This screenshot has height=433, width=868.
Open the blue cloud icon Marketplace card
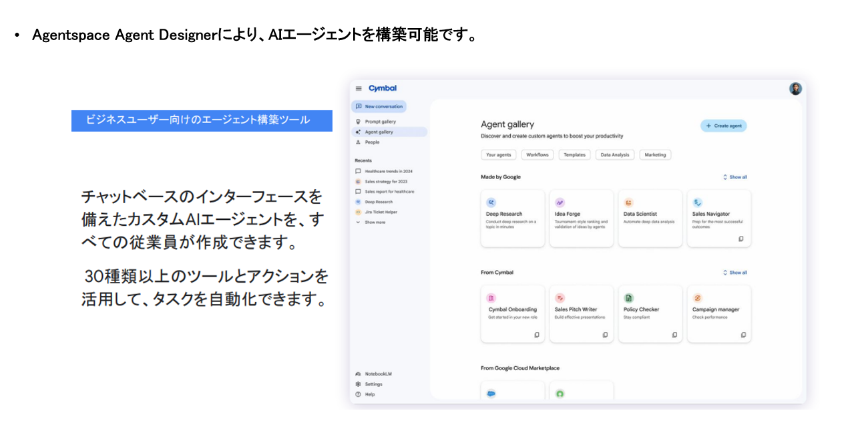[x=513, y=391]
